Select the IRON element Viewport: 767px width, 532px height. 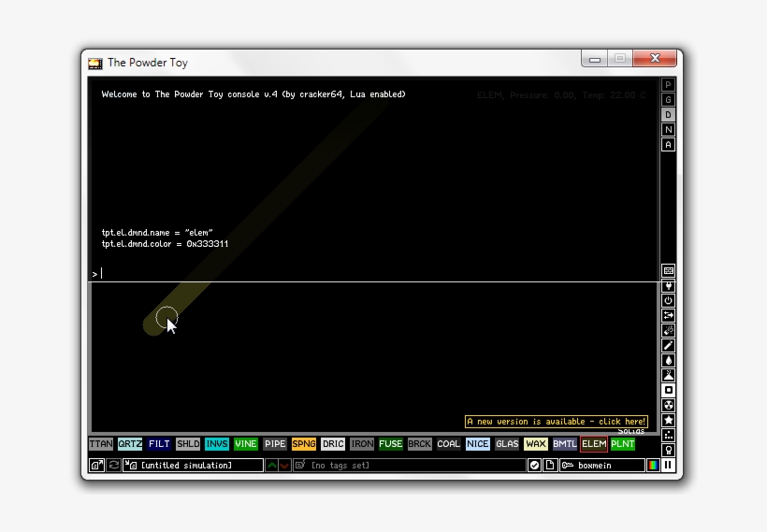(362, 444)
